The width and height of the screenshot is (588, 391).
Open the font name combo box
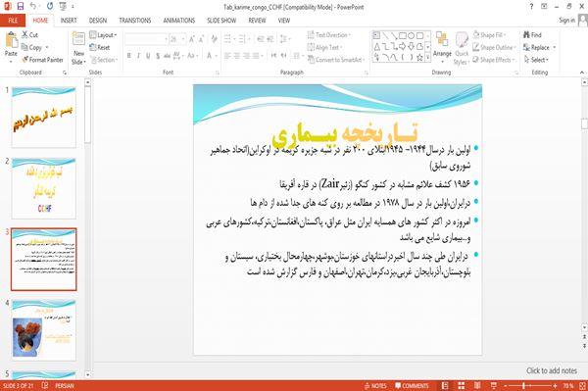click(147, 39)
